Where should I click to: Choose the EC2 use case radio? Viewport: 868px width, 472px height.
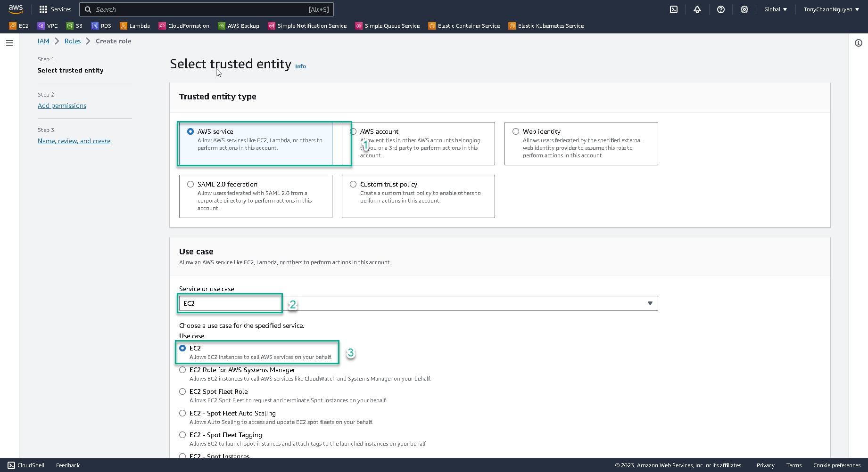182,348
